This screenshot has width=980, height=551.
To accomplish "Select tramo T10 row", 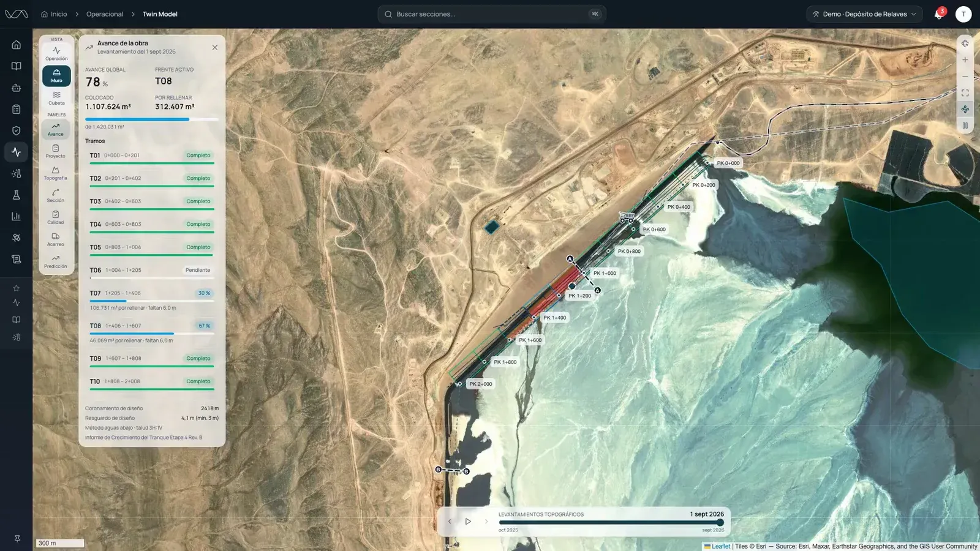I will coord(152,383).
